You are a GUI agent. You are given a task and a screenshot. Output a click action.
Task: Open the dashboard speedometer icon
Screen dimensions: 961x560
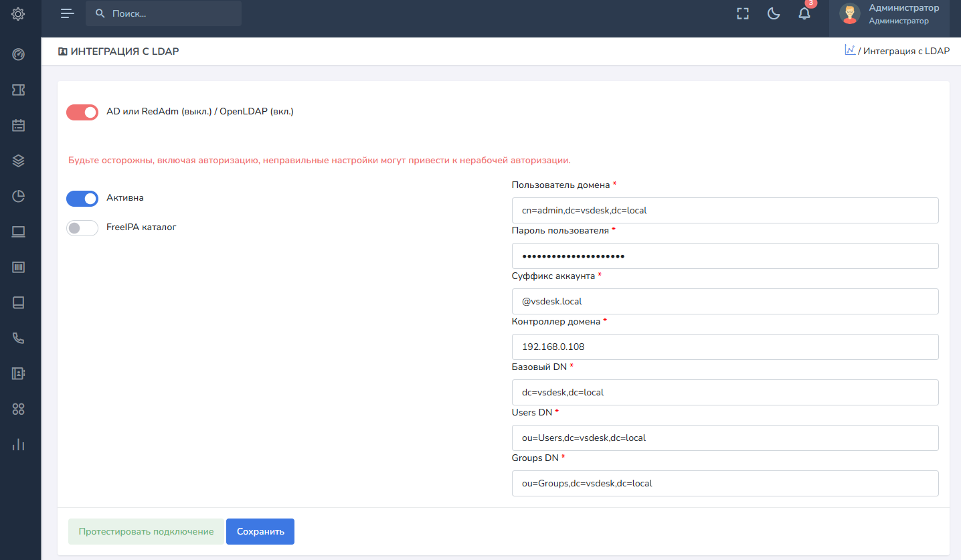(x=18, y=54)
